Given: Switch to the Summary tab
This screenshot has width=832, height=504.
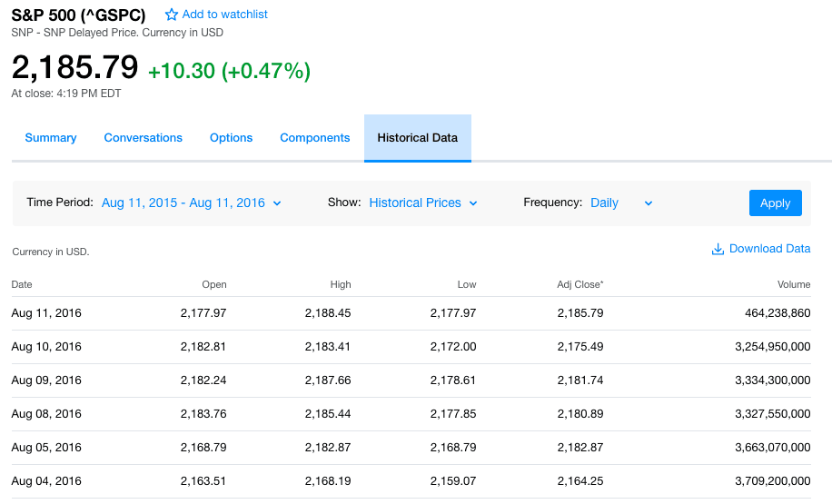Looking at the screenshot, I should [51, 138].
